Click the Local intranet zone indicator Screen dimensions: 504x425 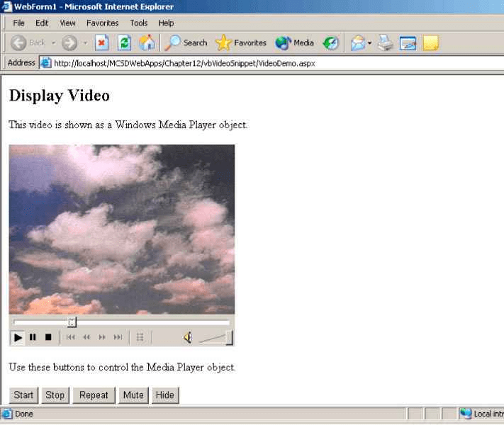(481, 414)
